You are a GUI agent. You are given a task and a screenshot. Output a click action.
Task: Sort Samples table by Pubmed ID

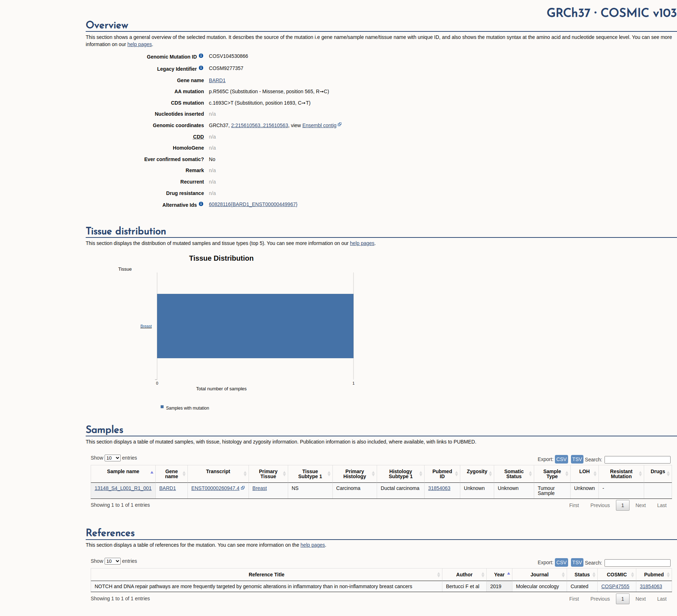point(442,474)
